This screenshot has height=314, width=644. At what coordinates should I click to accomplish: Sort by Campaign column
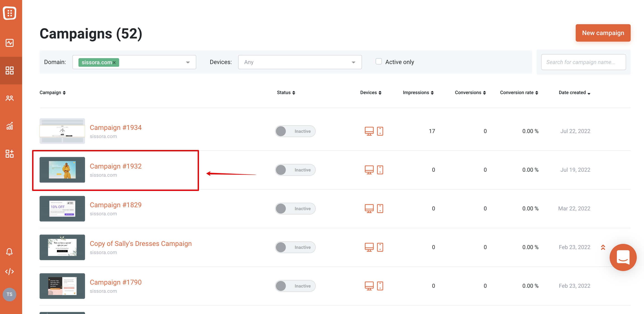click(x=52, y=93)
